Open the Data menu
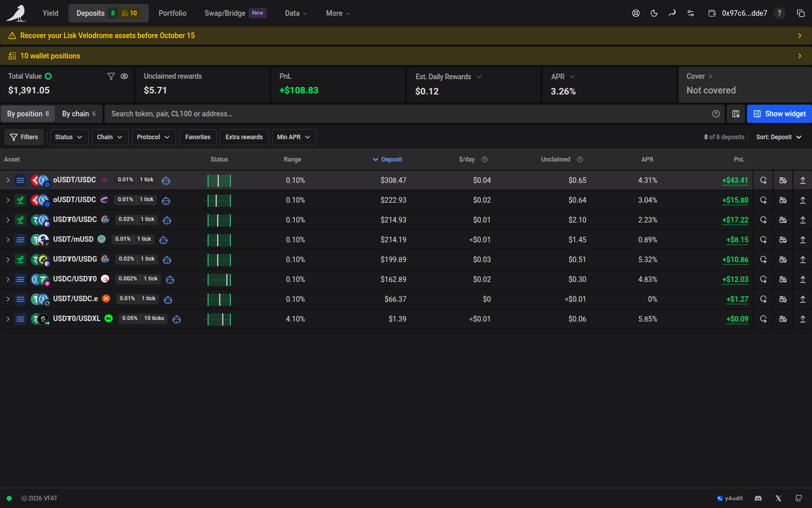This screenshot has height=508, width=812. point(296,13)
